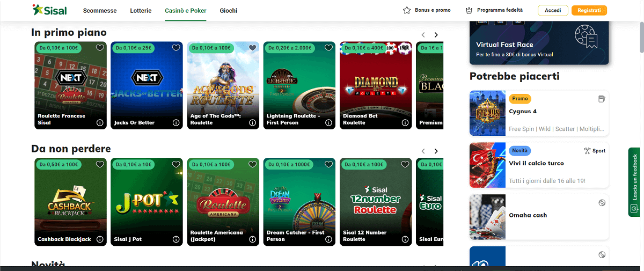Click the slot icon on Cygnus 4 card

coord(602,99)
